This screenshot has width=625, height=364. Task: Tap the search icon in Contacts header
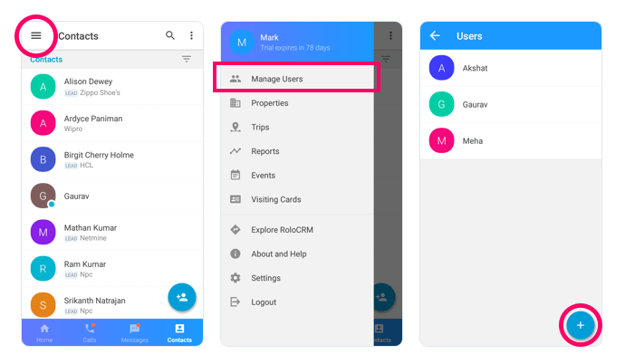point(170,35)
